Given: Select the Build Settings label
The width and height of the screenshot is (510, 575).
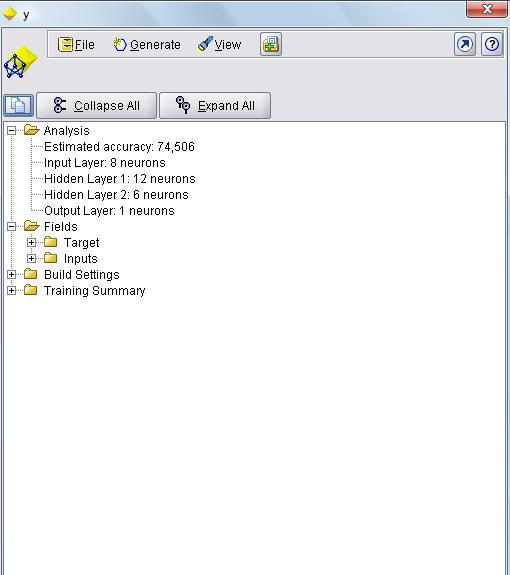Looking at the screenshot, I should point(82,275).
